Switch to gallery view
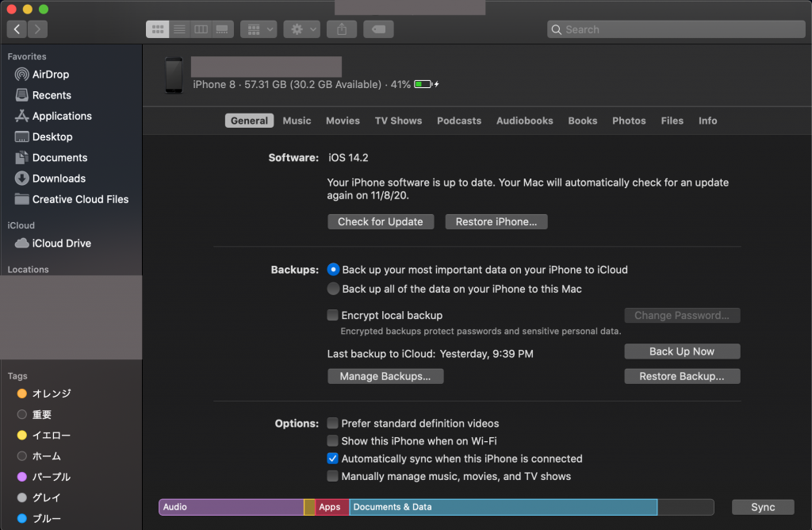812x530 pixels. click(222, 29)
